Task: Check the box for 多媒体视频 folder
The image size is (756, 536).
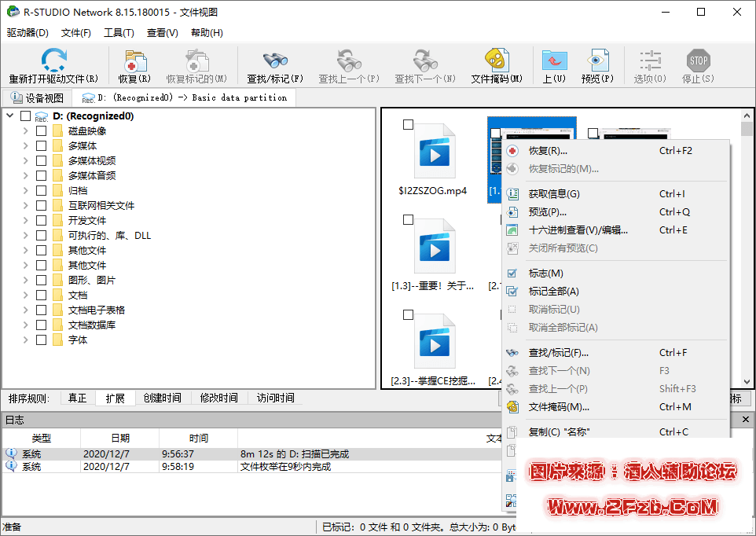Action: tap(41, 161)
